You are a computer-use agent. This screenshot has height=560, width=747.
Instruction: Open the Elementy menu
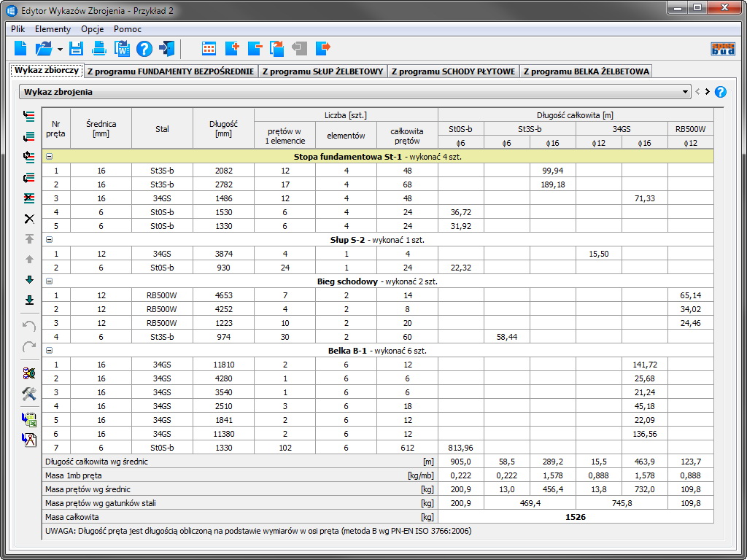(x=53, y=29)
